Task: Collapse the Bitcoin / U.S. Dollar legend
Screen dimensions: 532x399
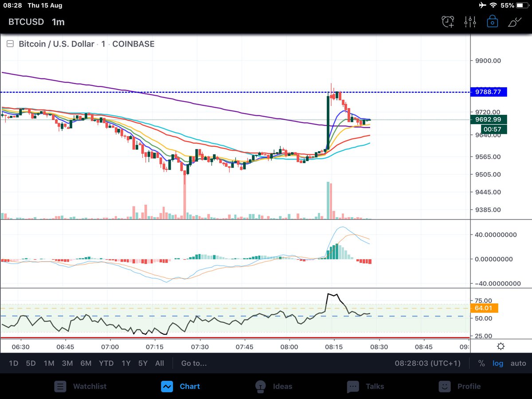Action: pos(10,44)
